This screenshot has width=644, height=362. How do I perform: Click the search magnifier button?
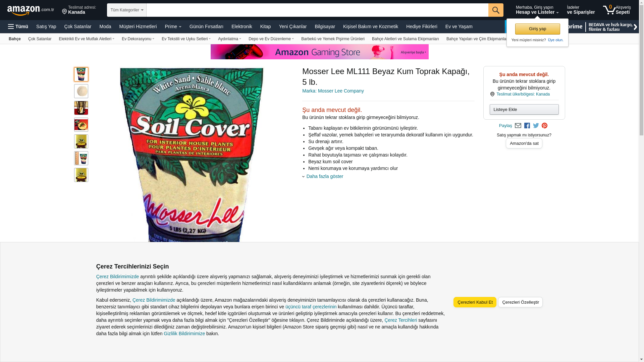tap(496, 10)
